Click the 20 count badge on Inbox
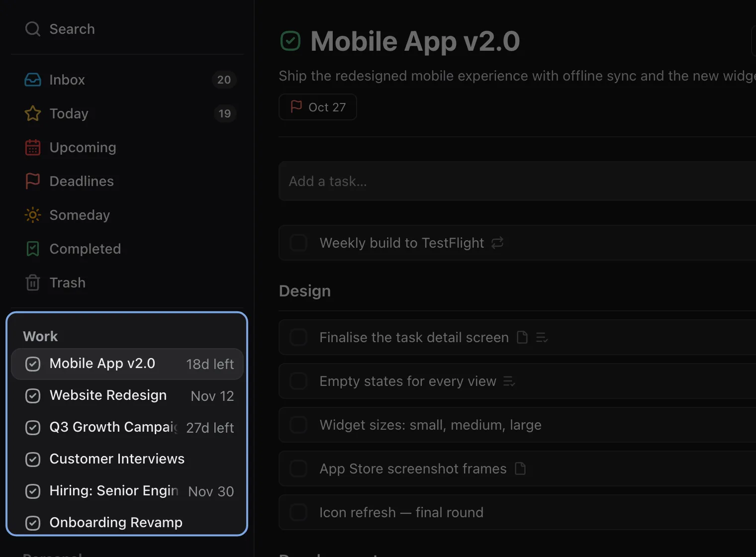756x557 pixels. tap(224, 80)
